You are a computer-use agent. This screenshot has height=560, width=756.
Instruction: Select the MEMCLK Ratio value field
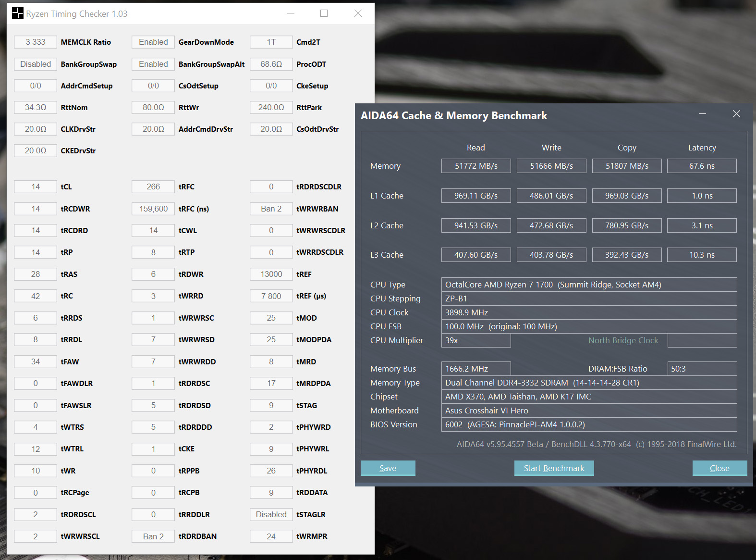[x=36, y=42]
